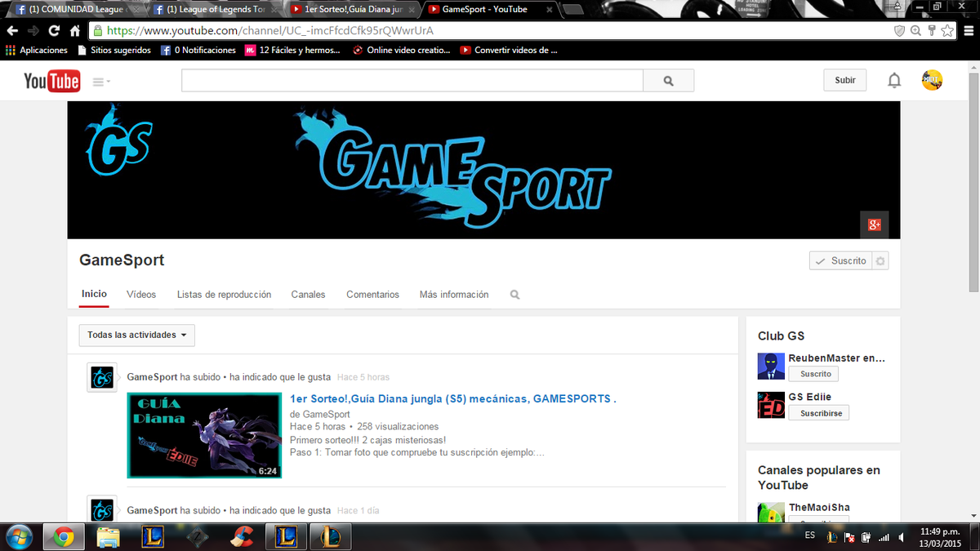Image resolution: width=980 pixels, height=551 pixels.
Task: Click Suscribirse for GS Ediie
Action: click(x=818, y=413)
